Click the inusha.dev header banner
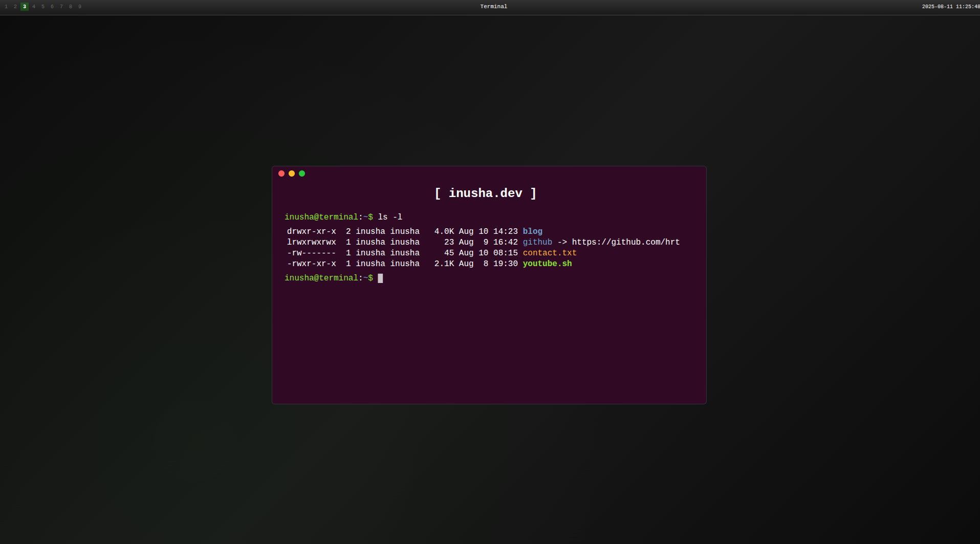980x544 pixels. tap(485, 193)
